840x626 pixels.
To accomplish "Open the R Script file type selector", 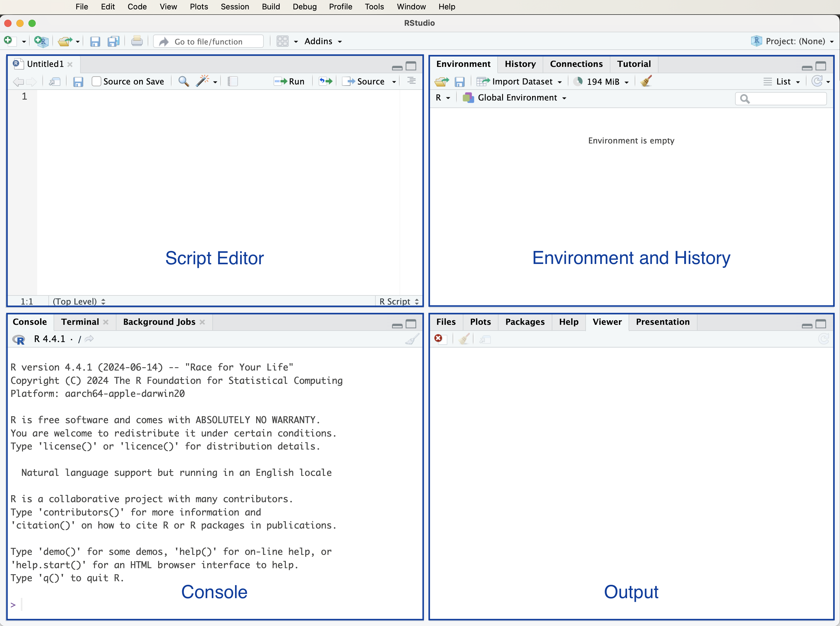I will pyautogui.click(x=399, y=301).
